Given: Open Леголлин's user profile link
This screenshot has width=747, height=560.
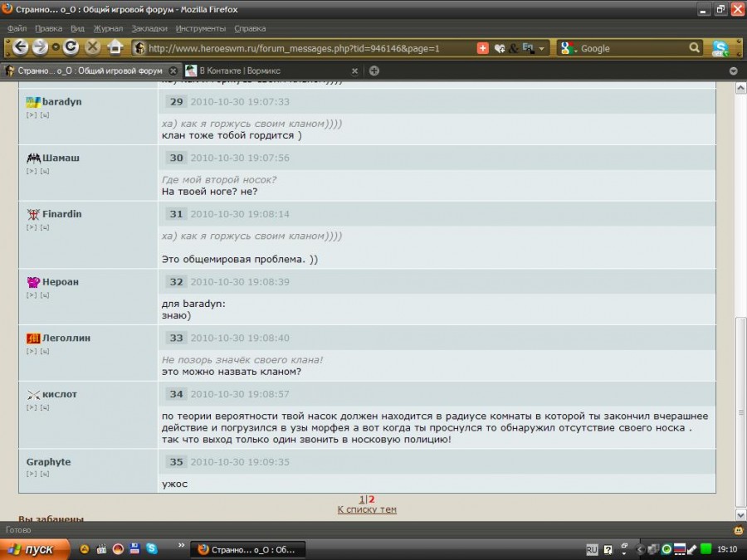Looking at the screenshot, I should coord(66,338).
